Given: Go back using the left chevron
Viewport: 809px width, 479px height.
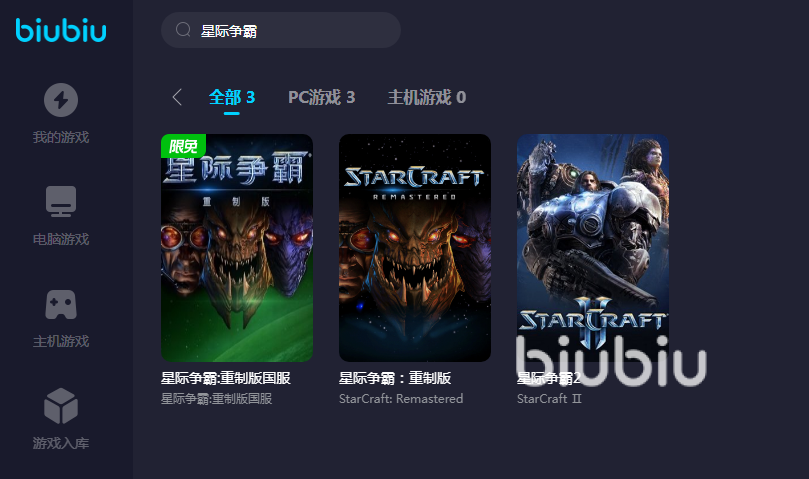Looking at the screenshot, I should [177, 97].
